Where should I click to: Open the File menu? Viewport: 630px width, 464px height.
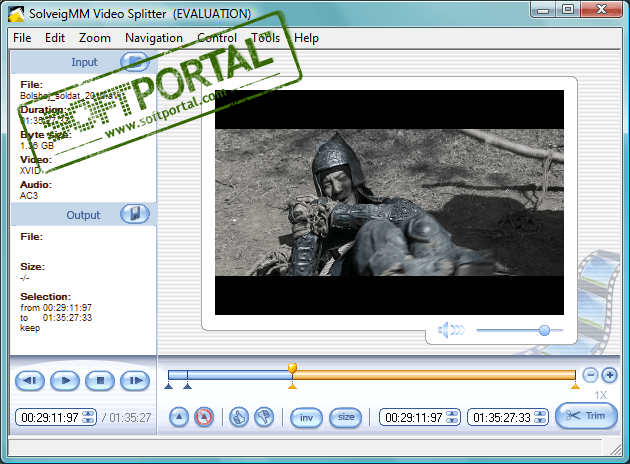[22, 38]
